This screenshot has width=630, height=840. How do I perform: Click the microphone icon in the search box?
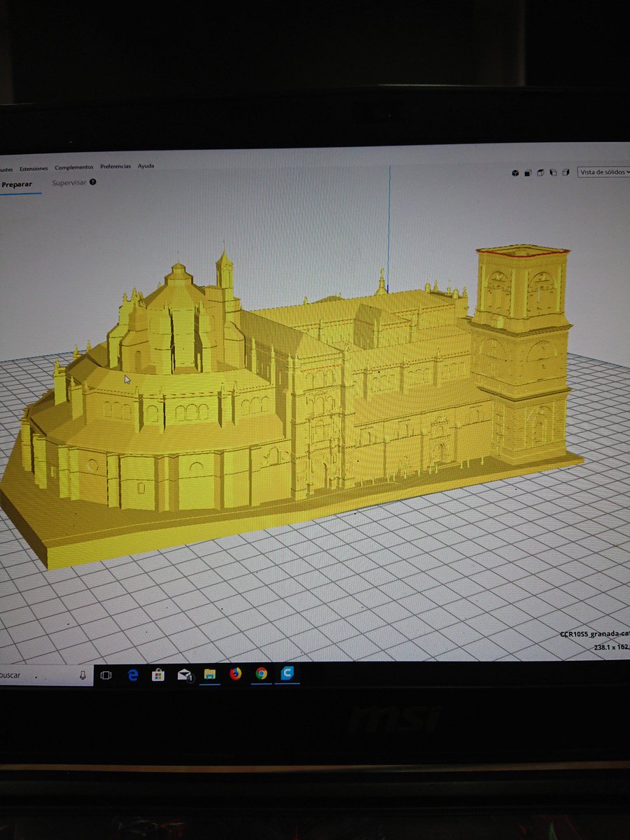click(x=83, y=675)
